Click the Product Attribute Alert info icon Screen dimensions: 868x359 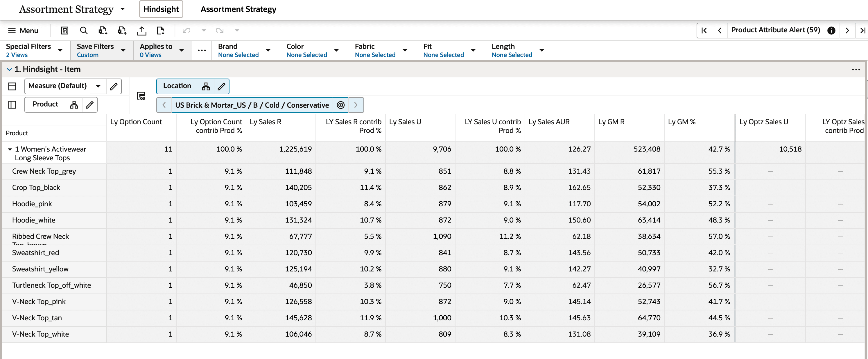(831, 30)
